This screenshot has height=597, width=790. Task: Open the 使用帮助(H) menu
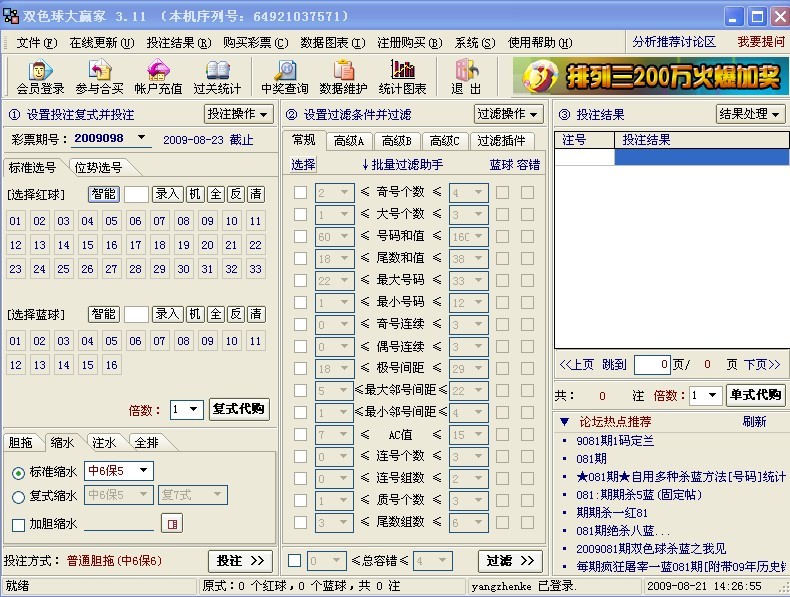(x=540, y=43)
